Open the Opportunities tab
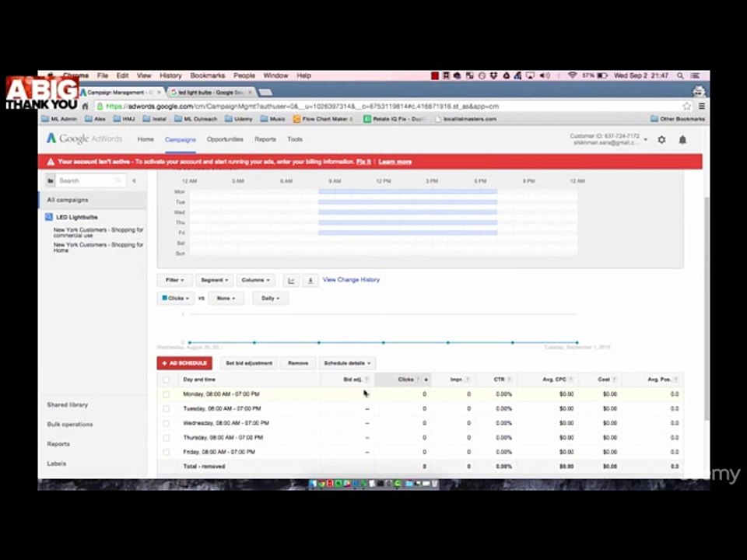Image resolution: width=747 pixels, height=560 pixels. click(x=225, y=139)
